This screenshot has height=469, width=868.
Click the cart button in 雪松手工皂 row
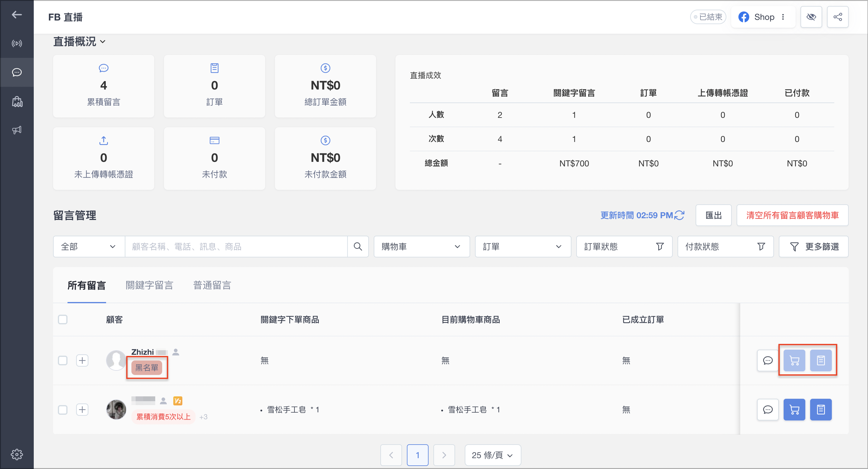794,410
